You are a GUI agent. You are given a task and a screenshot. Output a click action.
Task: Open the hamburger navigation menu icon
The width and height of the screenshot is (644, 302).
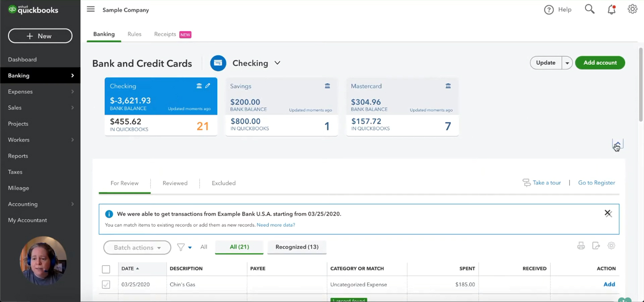pyautogui.click(x=91, y=9)
